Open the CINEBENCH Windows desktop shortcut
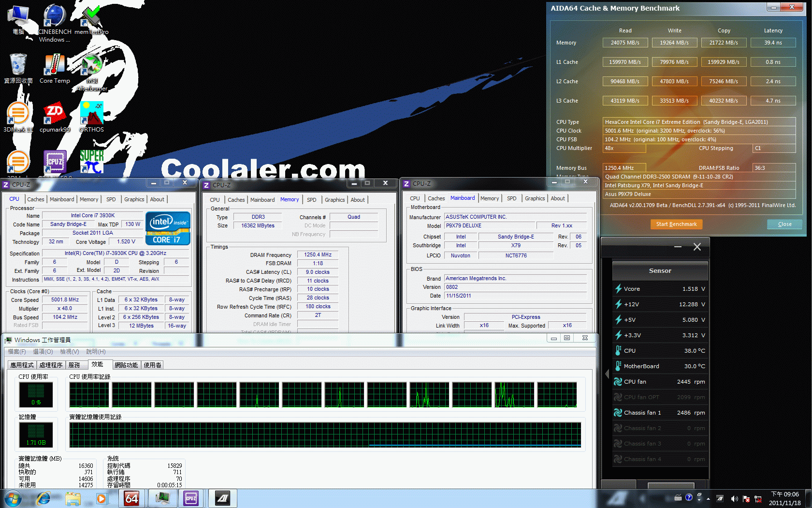 (x=55, y=23)
